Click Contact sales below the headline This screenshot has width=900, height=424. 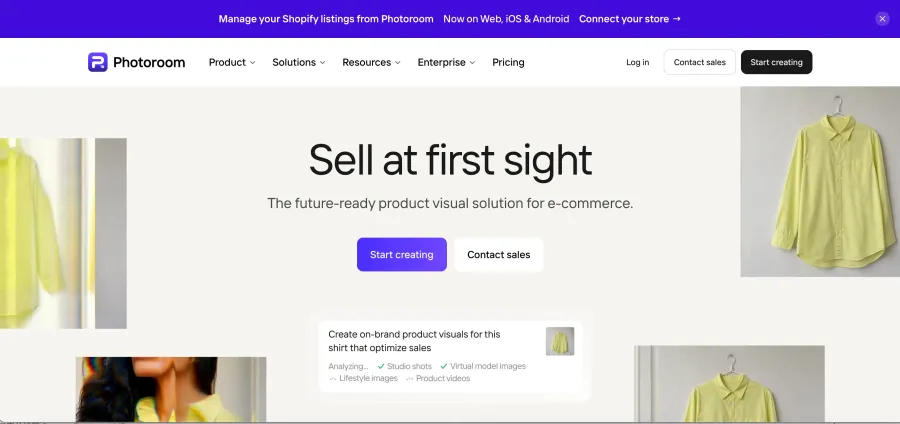[x=499, y=255]
